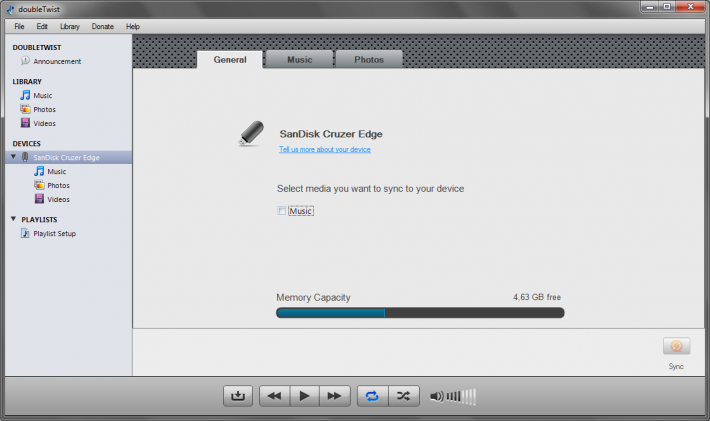This screenshot has width=710, height=421.
Task: Switch to the General tab
Action: pyautogui.click(x=230, y=60)
